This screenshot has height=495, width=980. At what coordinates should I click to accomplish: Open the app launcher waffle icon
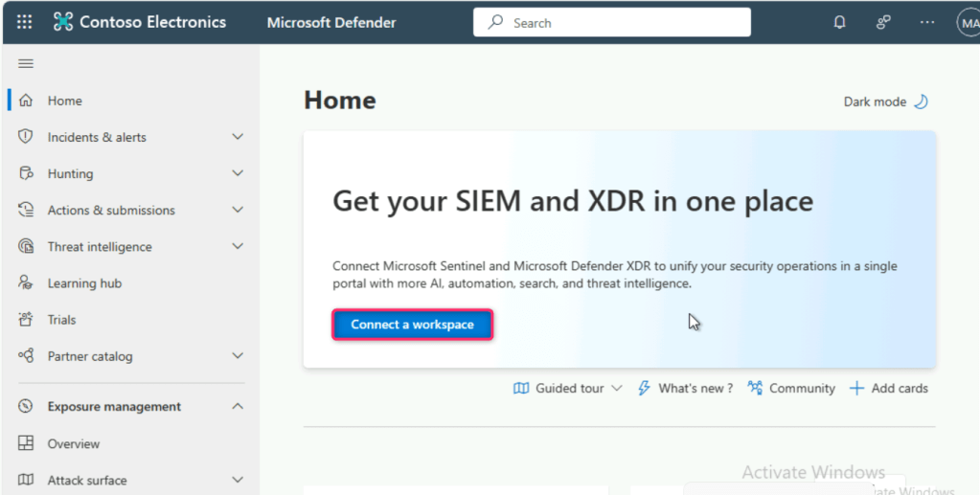(x=24, y=22)
